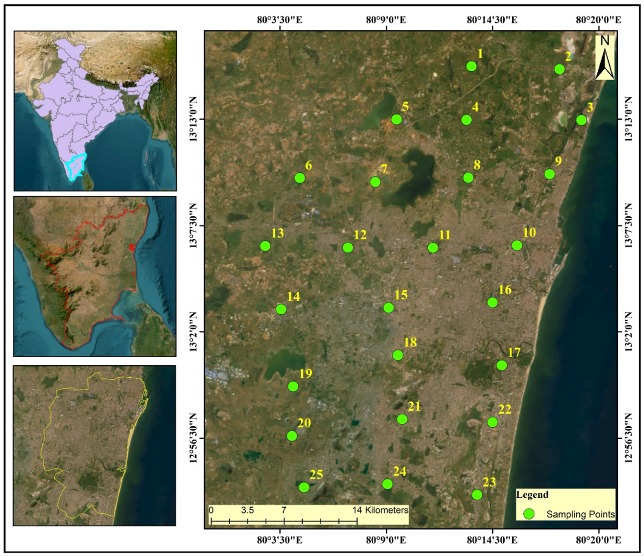Select the green marker numbered 18

click(x=398, y=355)
